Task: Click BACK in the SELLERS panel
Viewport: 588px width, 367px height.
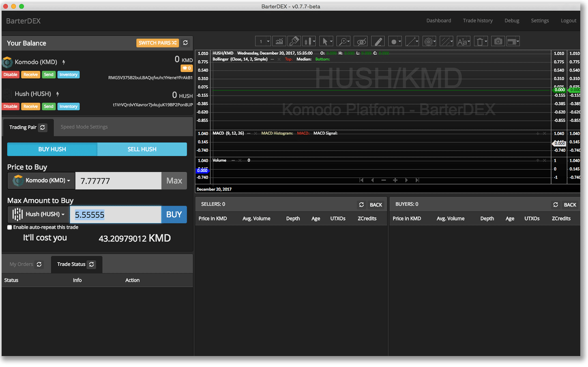Action: (x=376, y=205)
